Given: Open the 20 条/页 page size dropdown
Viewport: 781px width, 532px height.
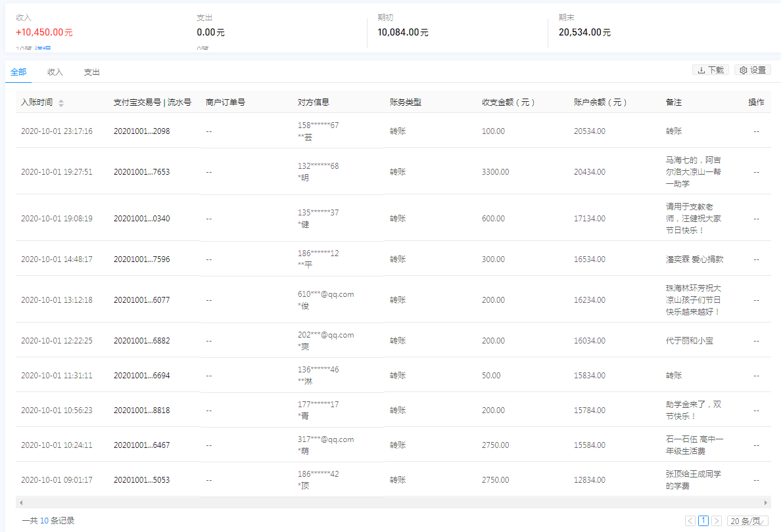Looking at the screenshot, I should coord(747,520).
